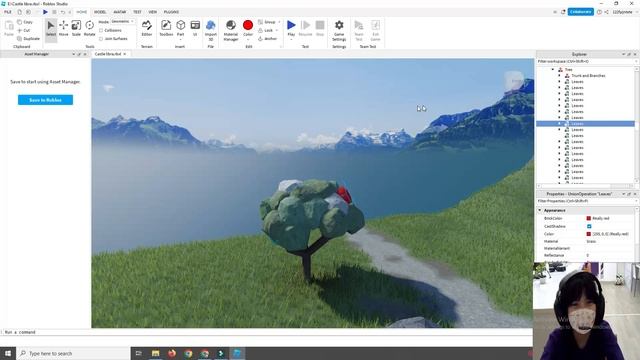The height and width of the screenshot is (360, 640).
Task: Open the Lock dropdown arrow
Action: pyautogui.click(x=277, y=30)
